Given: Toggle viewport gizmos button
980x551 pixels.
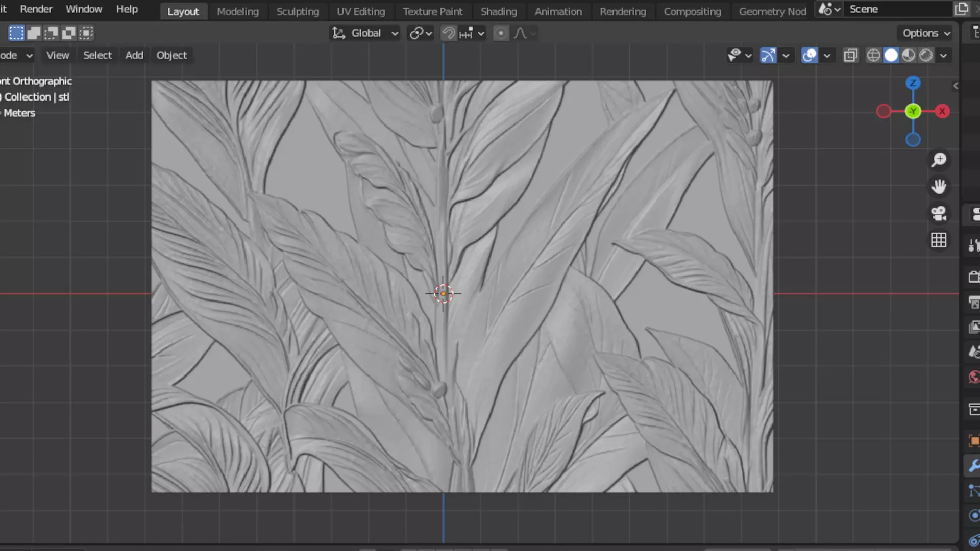Looking at the screenshot, I should click(x=768, y=55).
